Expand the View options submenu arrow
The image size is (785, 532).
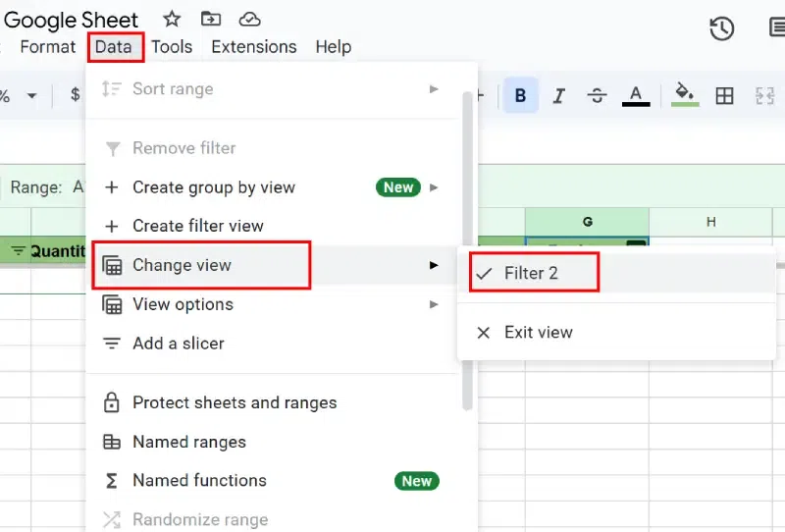tap(434, 304)
